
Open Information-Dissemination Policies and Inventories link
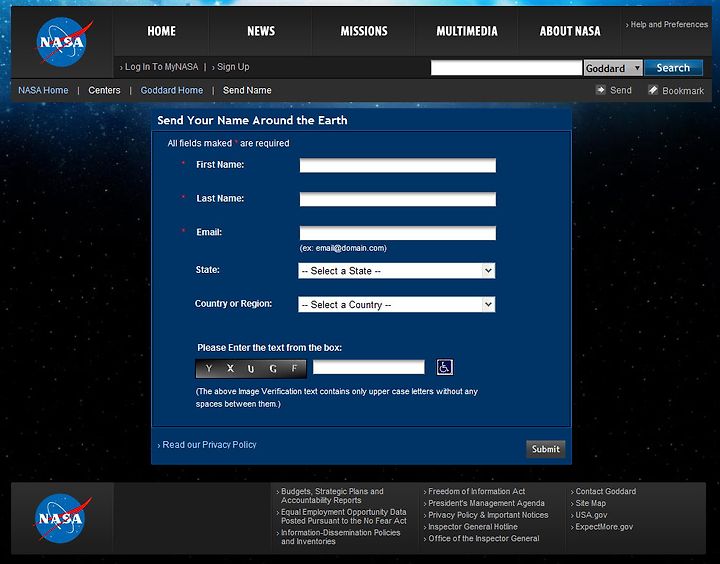pos(339,537)
